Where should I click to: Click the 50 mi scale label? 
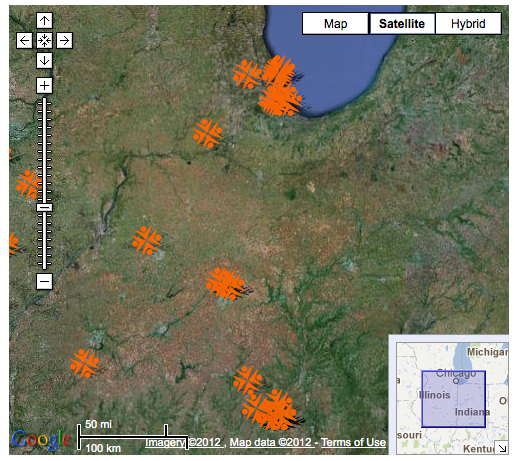coord(98,424)
